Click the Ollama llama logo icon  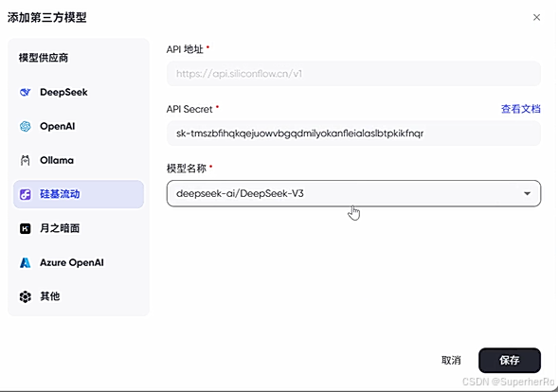point(25,160)
